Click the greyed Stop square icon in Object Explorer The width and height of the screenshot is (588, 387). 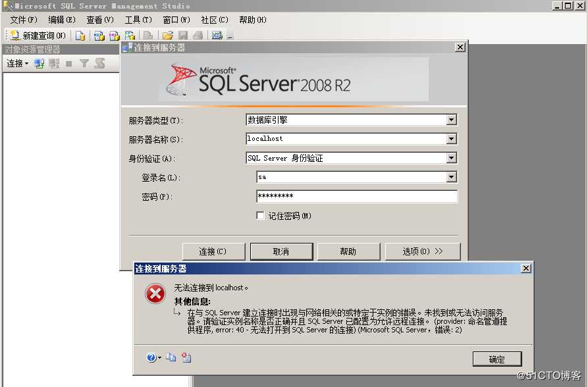(x=68, y=63)
